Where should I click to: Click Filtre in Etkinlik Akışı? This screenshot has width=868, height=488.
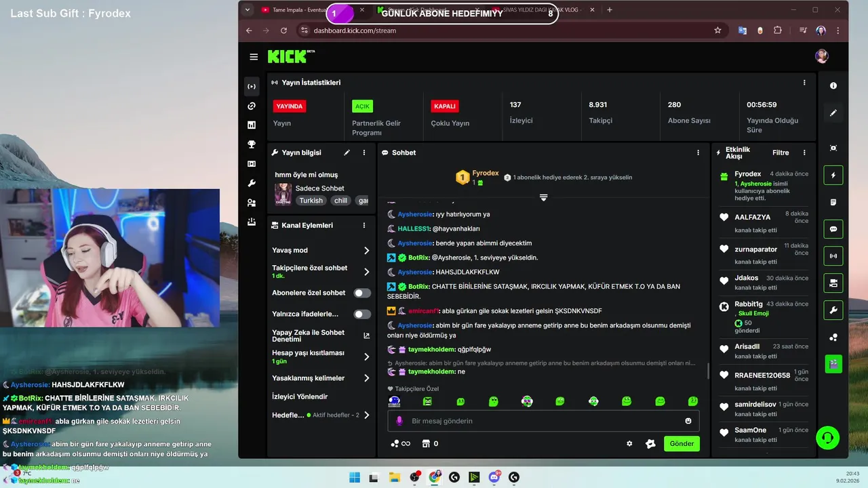[x=781, y=152]
